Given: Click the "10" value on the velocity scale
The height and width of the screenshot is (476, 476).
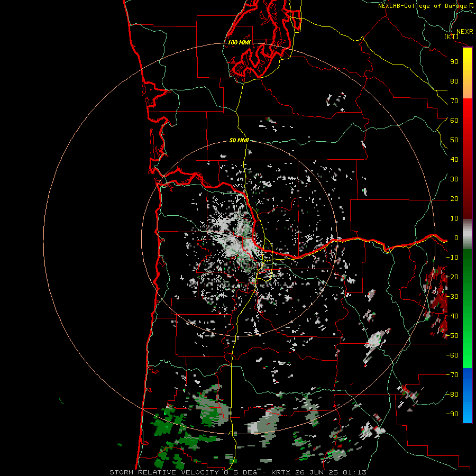Looking at the screenshot, I should tap(454, 218).
